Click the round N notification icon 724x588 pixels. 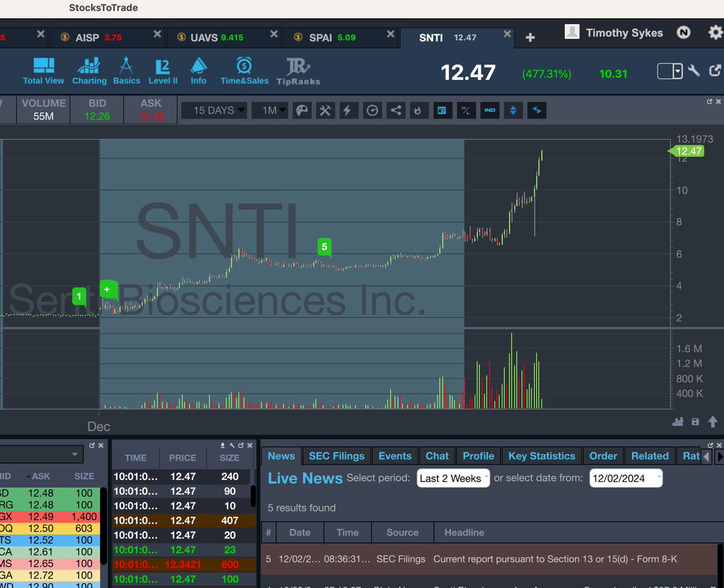[683, 33]
